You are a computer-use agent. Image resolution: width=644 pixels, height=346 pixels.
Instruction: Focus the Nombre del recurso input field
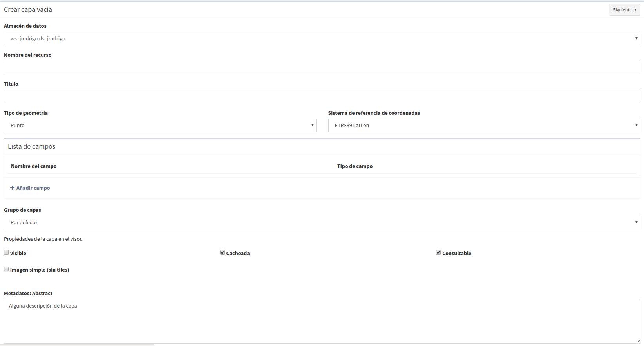[x=322, y=67]
